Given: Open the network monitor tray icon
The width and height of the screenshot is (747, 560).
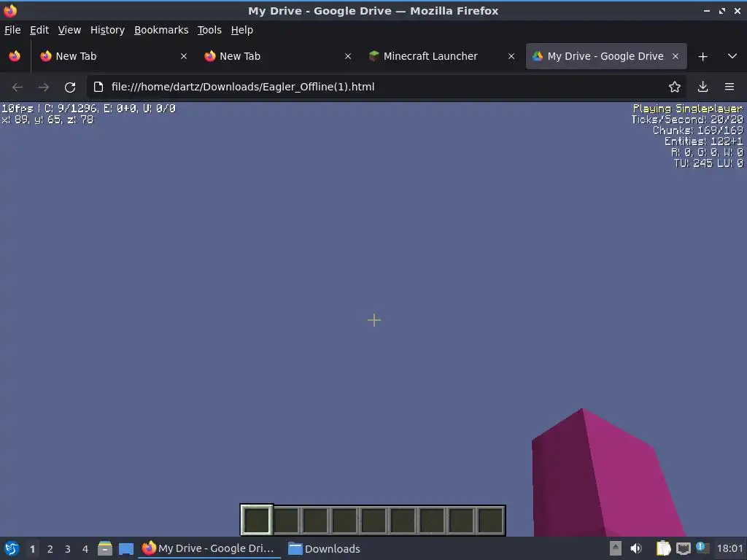Looking at the screenshot, I should click(x=683, y=548).
